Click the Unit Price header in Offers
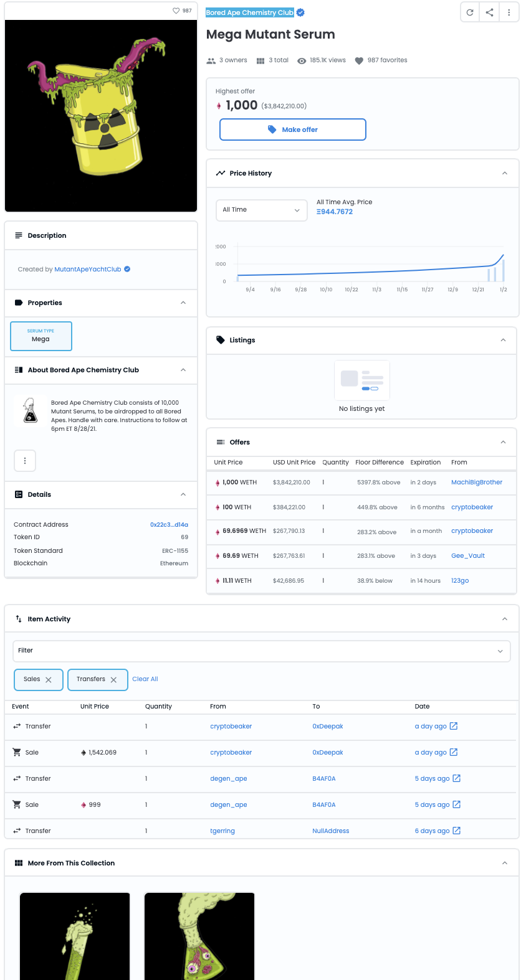This screenshot has height=980, width=521. coord(228,463)
